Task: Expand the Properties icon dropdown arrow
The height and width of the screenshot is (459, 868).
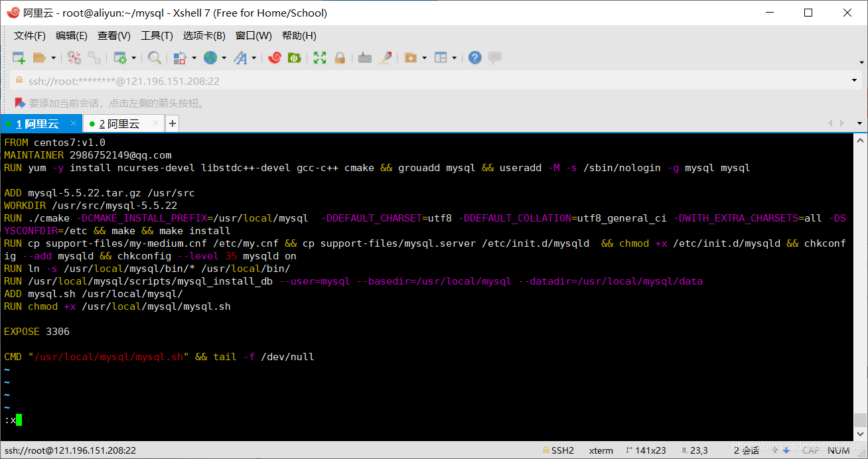Action: pos(133,58)
